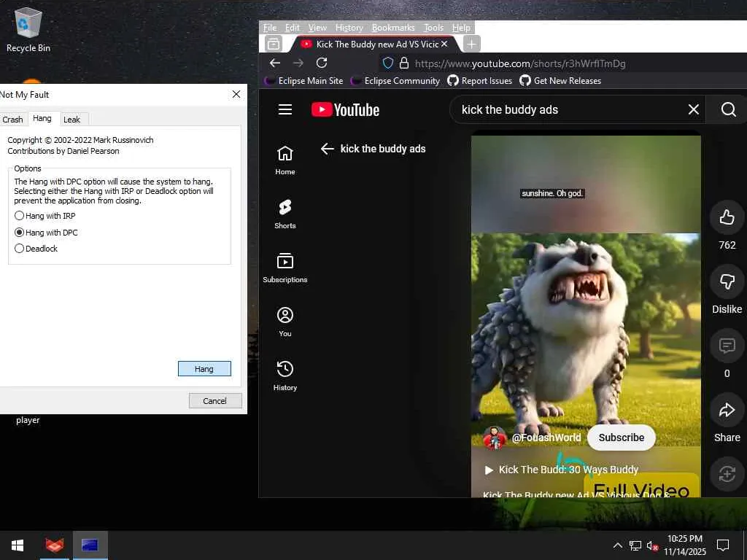
Task: Open Windows Start menu
Action: pyautogui.click(x=18, y=545)
